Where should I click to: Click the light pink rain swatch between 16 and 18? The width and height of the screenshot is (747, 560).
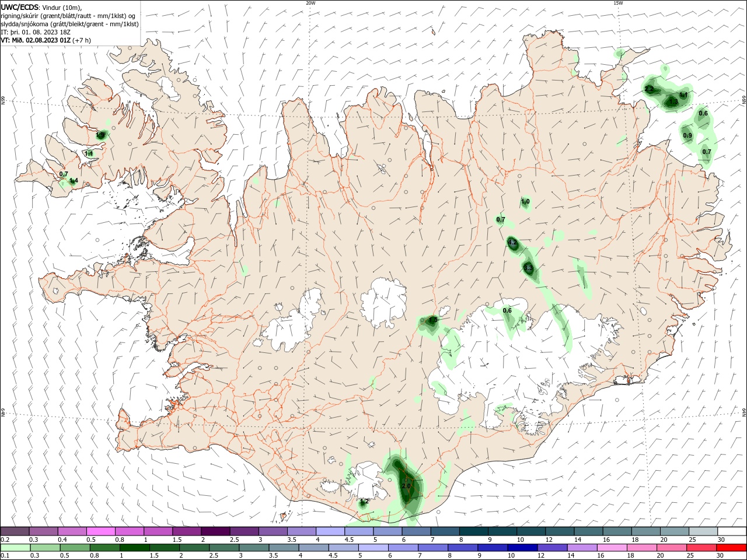point(612,548)
